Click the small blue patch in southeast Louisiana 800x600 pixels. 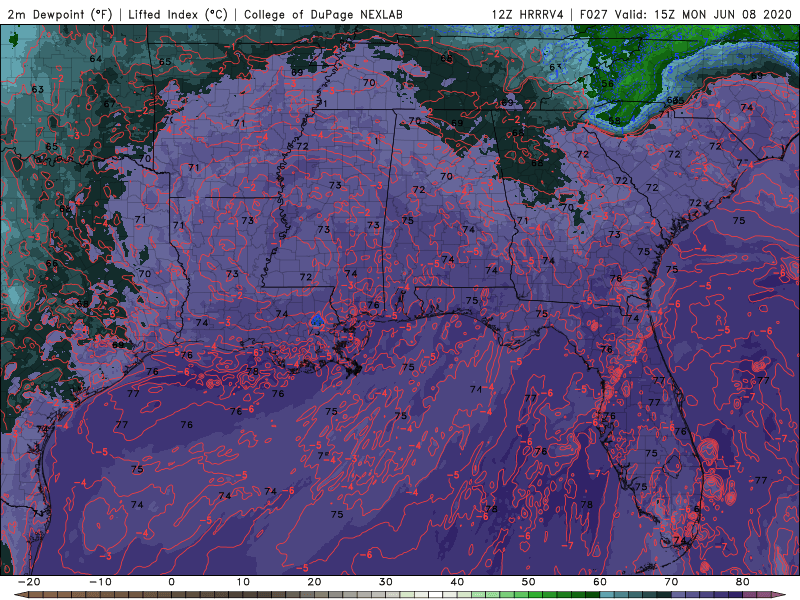[317, 320]
